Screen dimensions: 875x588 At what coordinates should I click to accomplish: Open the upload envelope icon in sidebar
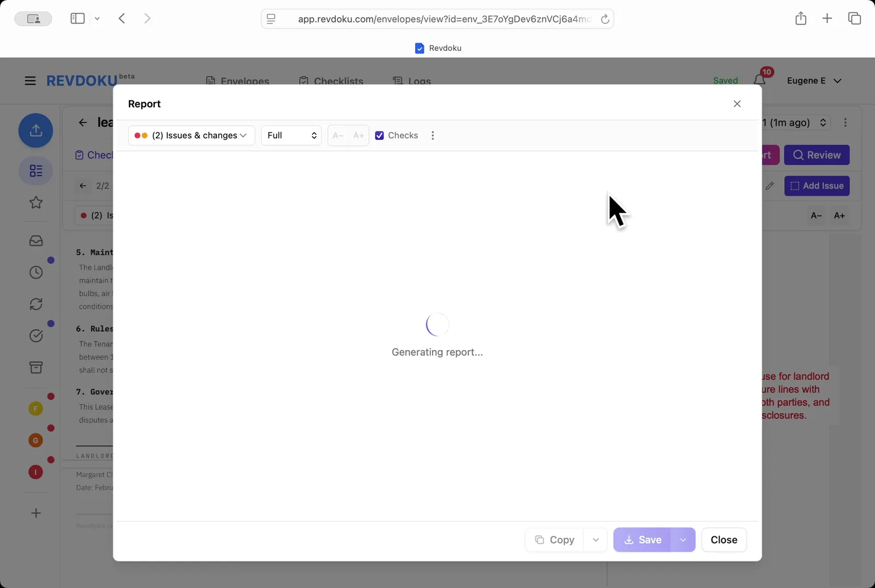click(36, 130)
